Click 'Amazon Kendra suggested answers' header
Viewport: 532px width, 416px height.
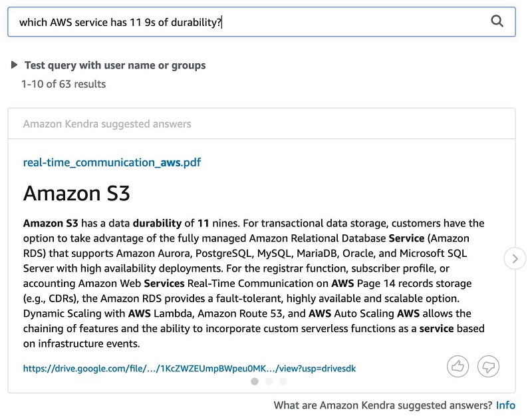107,124
